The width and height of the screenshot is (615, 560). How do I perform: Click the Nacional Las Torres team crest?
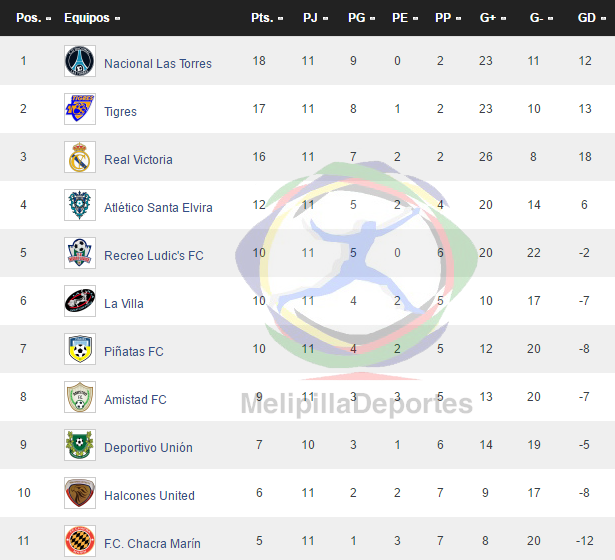click(x=80, y=61)
